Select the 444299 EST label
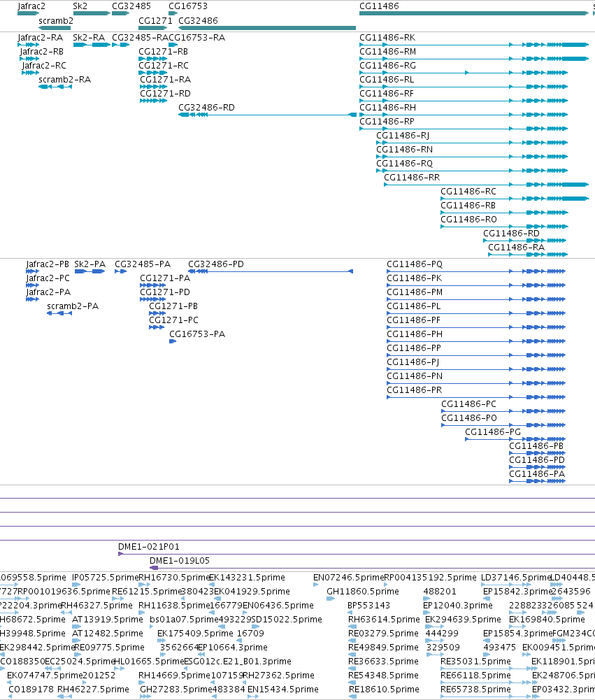The image size is (595, 700). [x=442, y=634]
